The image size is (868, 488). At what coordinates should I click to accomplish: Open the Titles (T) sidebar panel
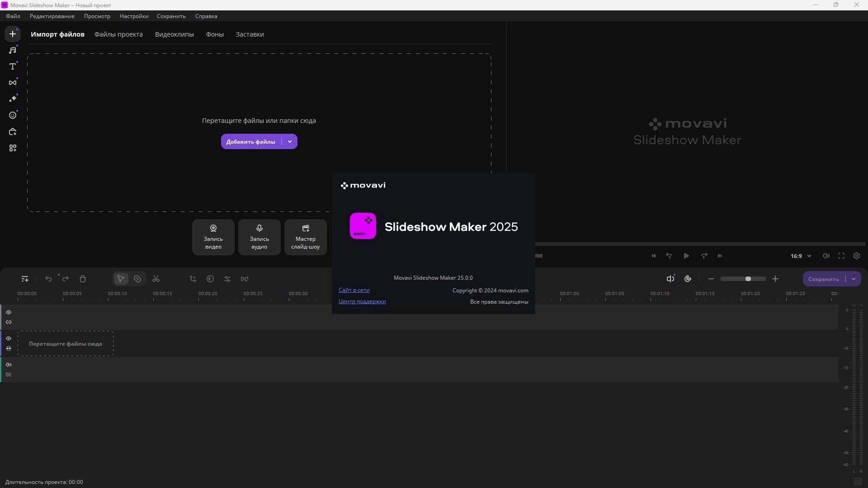point(13,66)
